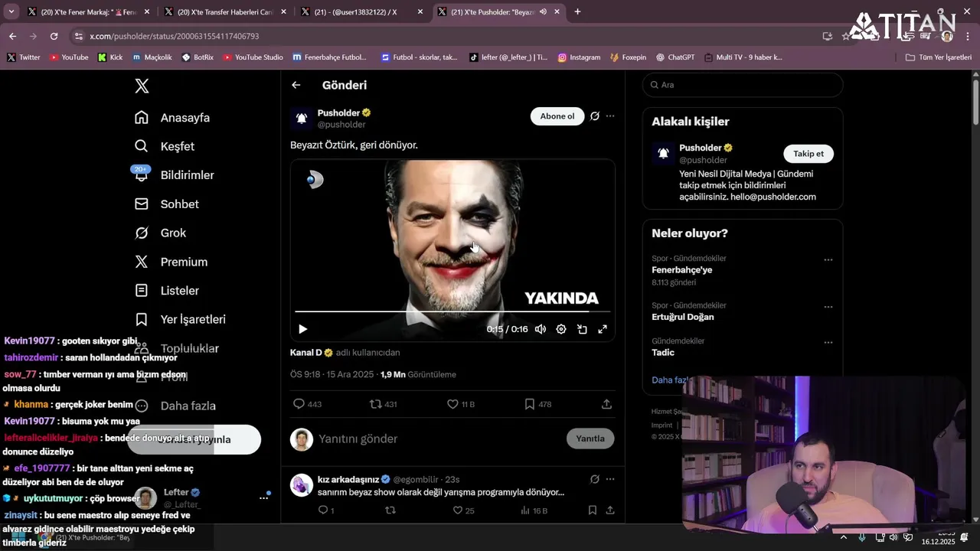Open Tüm Yer İşaretleri folder
This screenshot has width=980, height=551.
[939, 57]
